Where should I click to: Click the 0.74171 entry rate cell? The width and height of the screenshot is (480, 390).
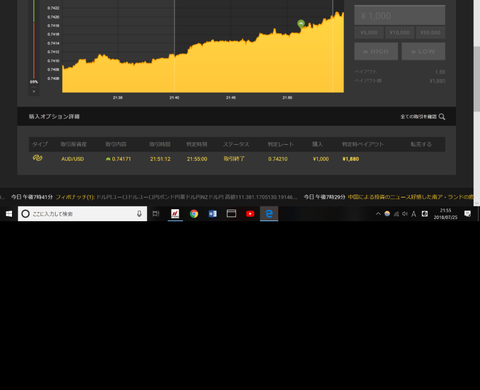coord(118,159)
